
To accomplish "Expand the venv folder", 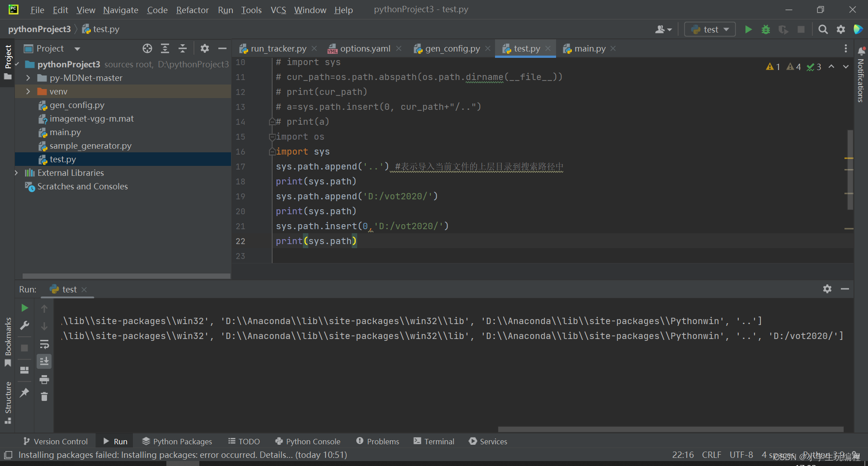I will [x=28, y=91].
